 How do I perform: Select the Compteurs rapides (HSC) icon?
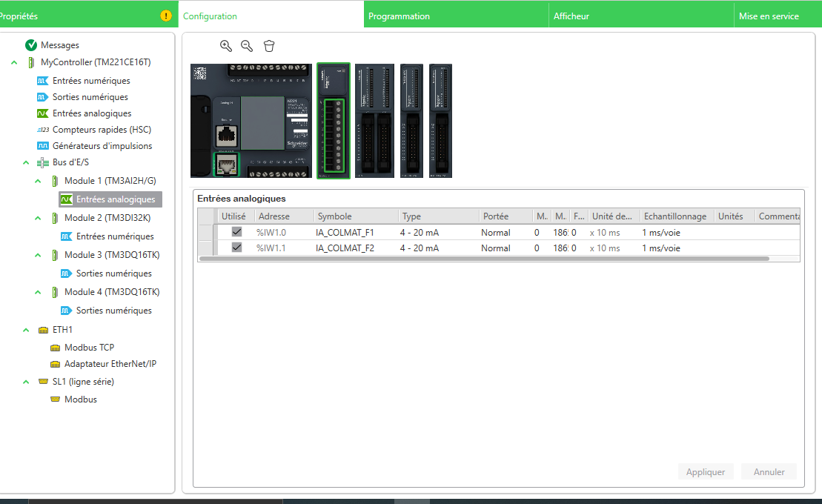click(x=43, y=130)
